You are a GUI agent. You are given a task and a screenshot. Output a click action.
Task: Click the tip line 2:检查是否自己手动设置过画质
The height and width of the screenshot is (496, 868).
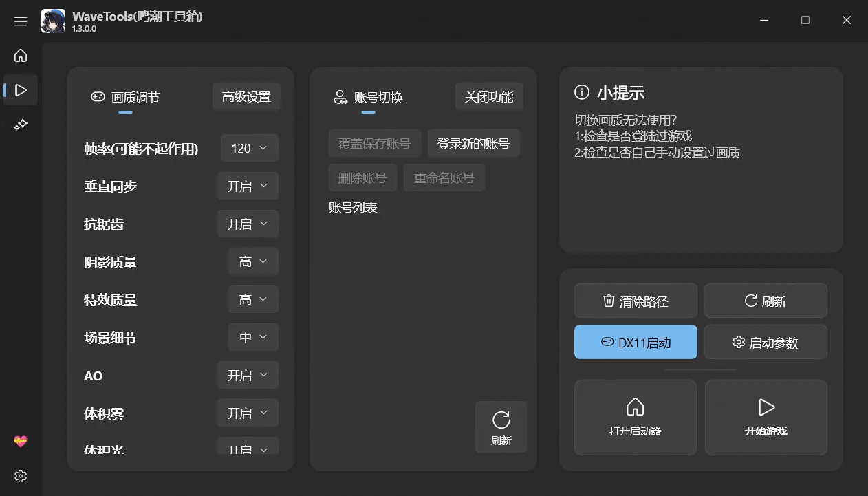(658, 153)
